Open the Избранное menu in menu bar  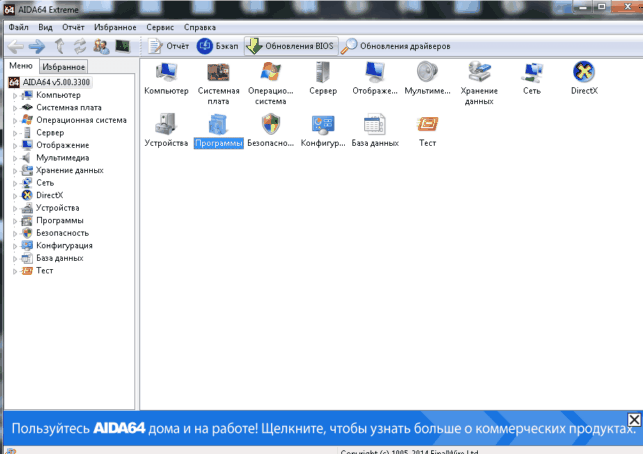click(115, 27)
